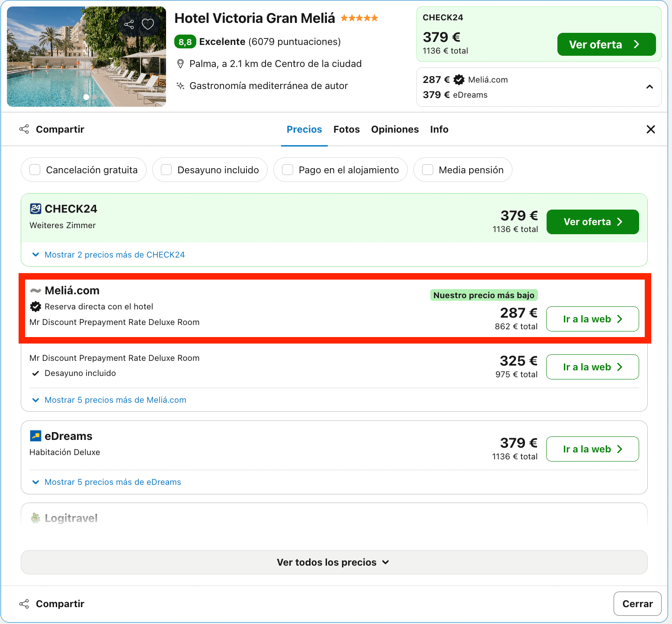Screen dimensions: 672x624
Task: Click Ir a la web for eDreams
Action: pos(592,449)
